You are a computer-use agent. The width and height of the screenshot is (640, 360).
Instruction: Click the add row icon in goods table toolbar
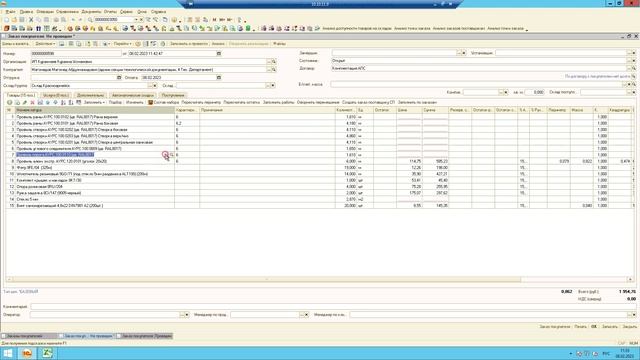(9, 102)
